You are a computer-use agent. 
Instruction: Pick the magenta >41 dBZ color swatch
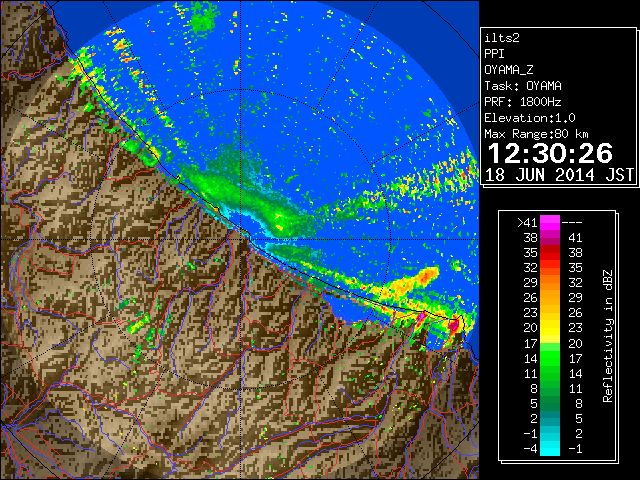tap(550, 223)
